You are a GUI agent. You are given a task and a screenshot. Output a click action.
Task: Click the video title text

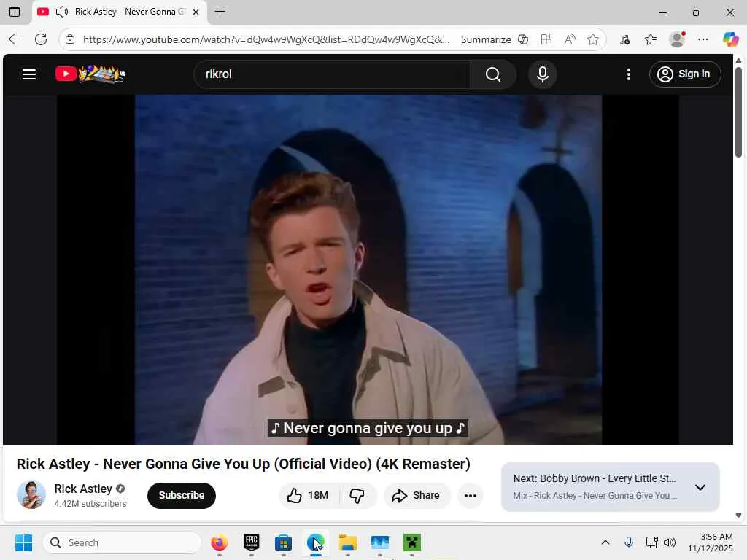[x=244, y=464]
